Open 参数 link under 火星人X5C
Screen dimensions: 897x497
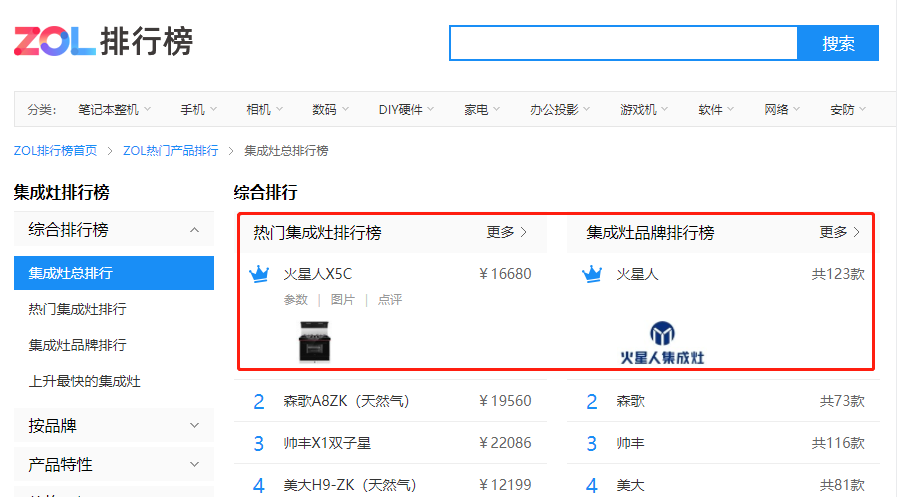[296, 299]
